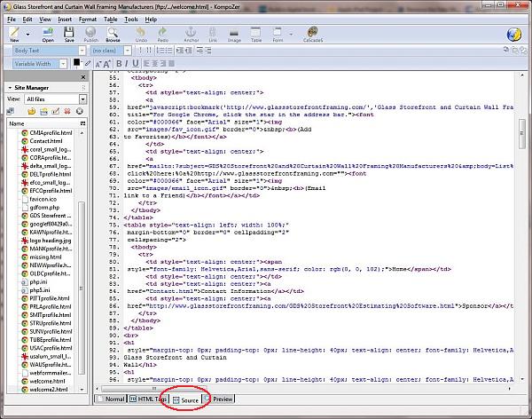Image resolution: width=532 pixels, height=419 pixels.
Task: Click the highlight color pen icon
Action: tap(88, 63)
